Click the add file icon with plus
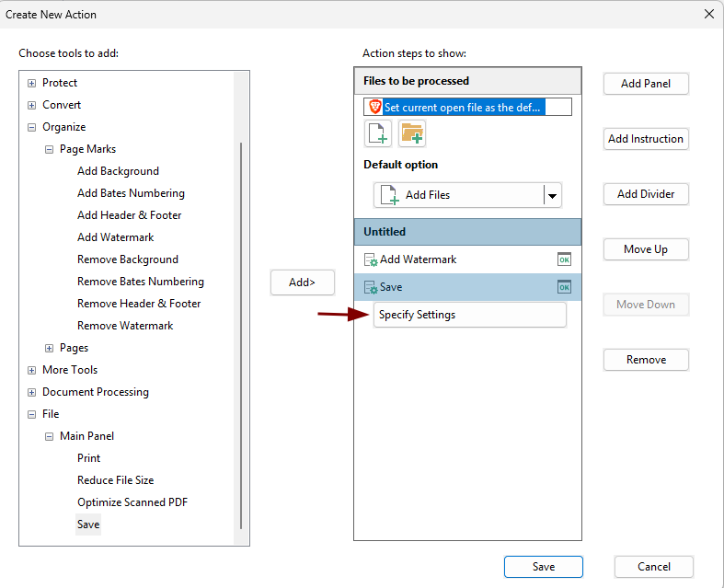Screen dimensions: 724x588 [x=378, y=133]
